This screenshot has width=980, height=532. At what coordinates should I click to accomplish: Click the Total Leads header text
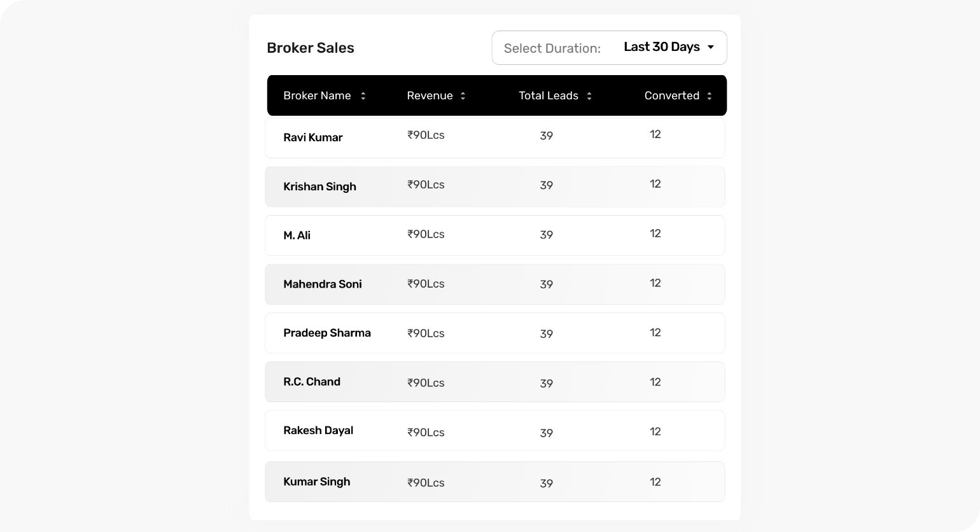click(x=549, y=95)
